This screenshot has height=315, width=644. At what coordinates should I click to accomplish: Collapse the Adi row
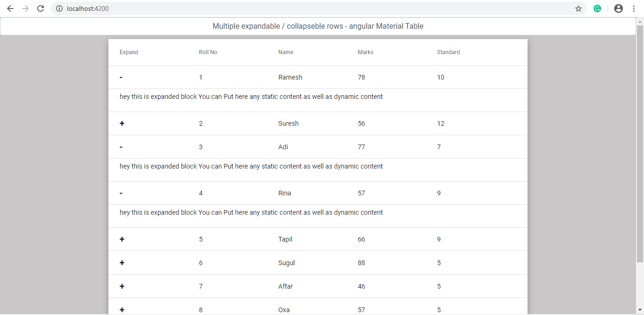121,146
